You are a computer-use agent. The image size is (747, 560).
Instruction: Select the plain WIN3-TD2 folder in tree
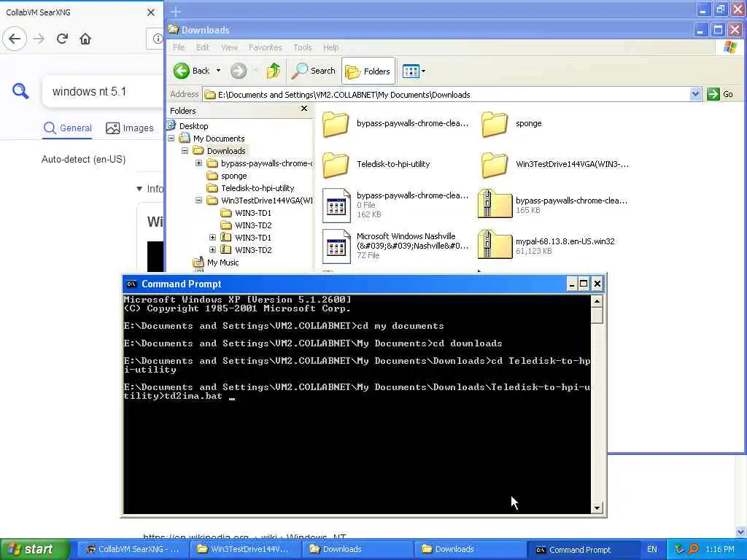pyautogui.click(x=253, y=225)
